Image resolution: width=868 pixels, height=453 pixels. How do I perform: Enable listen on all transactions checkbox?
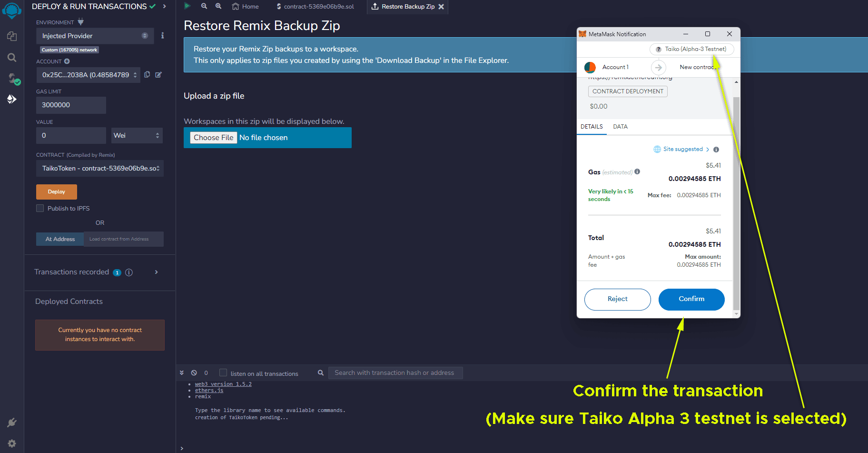coord(223,372)
